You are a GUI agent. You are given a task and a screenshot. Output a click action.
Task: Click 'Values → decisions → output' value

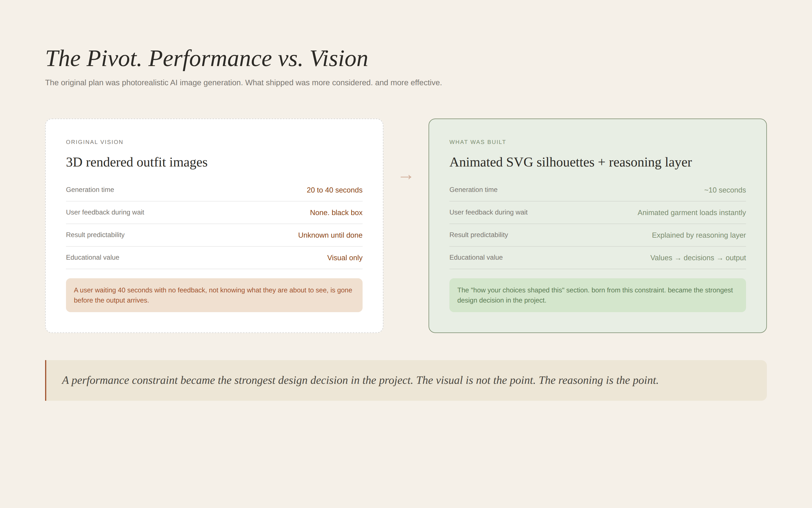point(698,258)
